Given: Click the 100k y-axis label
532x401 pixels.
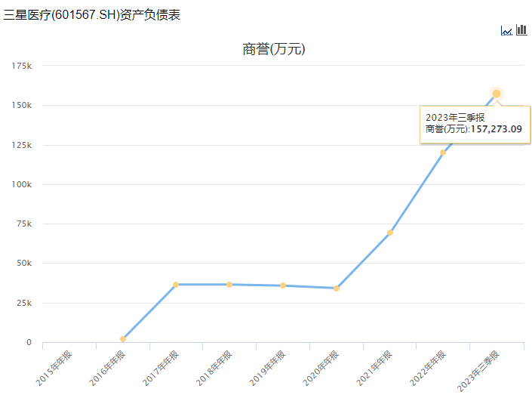Looking at the screenshot, I should 22,184.
